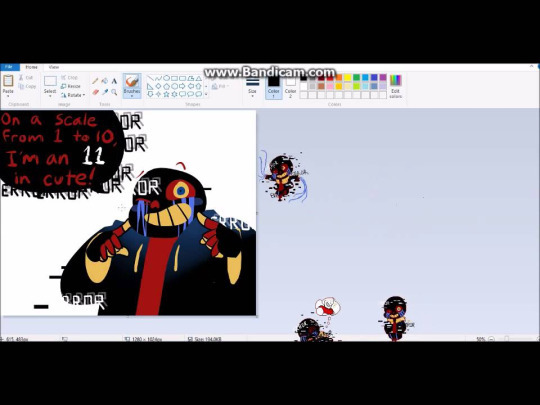Select the Pencil tool
The image size is (540, 405).
pos(95,81)
